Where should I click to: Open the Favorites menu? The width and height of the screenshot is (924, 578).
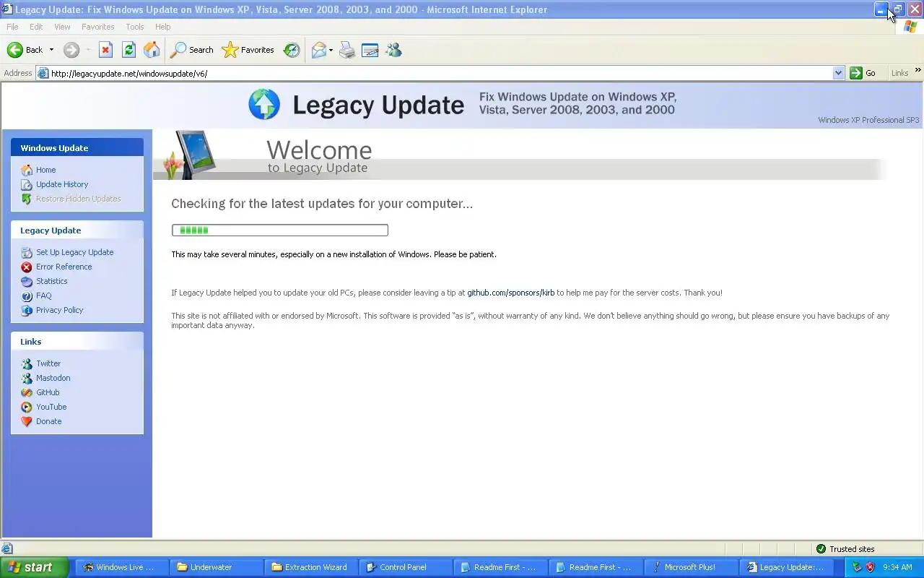98,27
